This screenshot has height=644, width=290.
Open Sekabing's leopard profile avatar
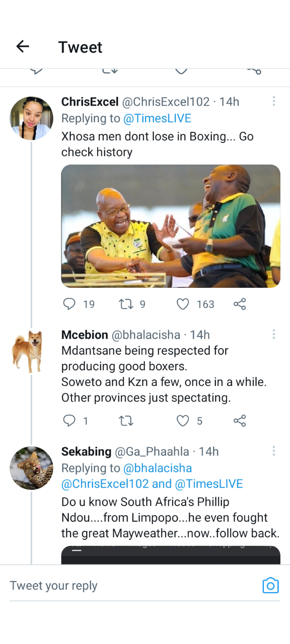[x=31, y=468]
